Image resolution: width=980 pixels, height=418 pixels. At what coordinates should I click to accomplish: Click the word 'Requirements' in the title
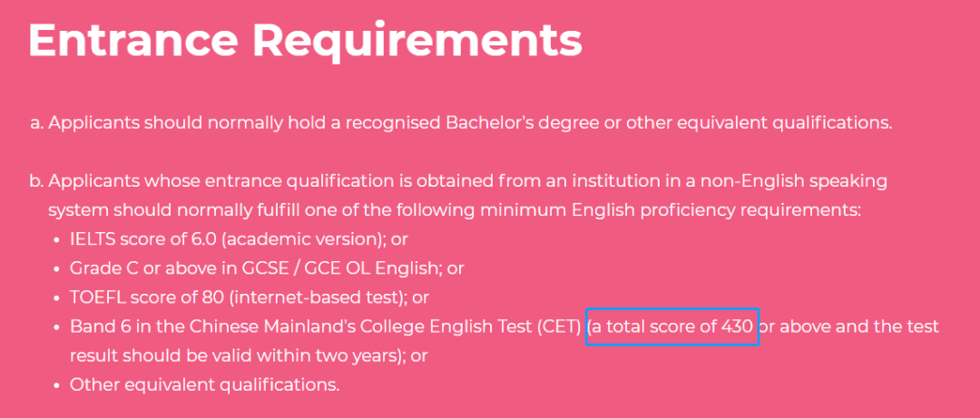click(416, 41)
